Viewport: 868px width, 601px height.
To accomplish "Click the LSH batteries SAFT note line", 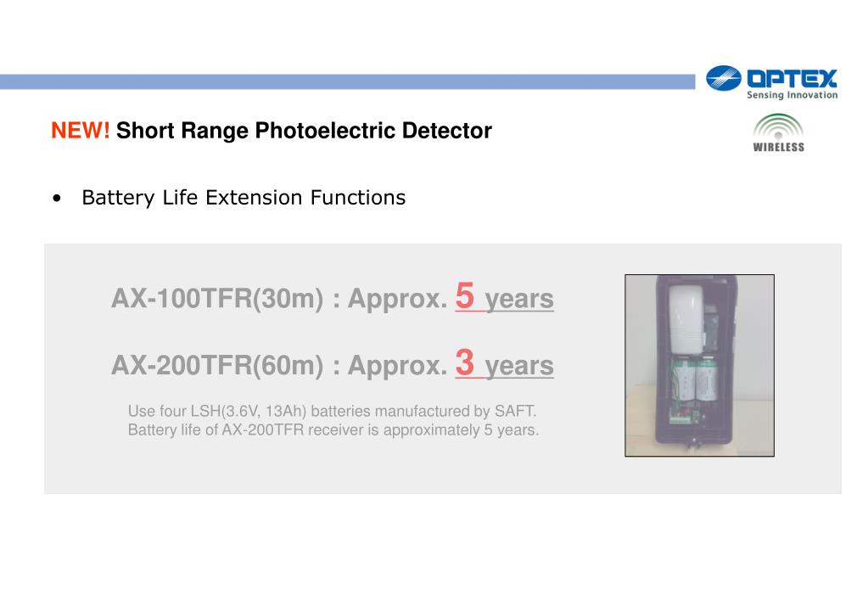I will pos(332,411).
